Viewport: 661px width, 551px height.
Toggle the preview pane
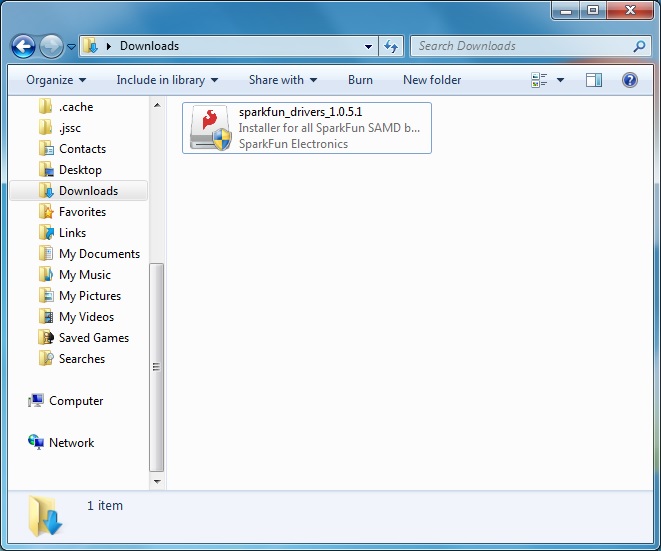594,80
